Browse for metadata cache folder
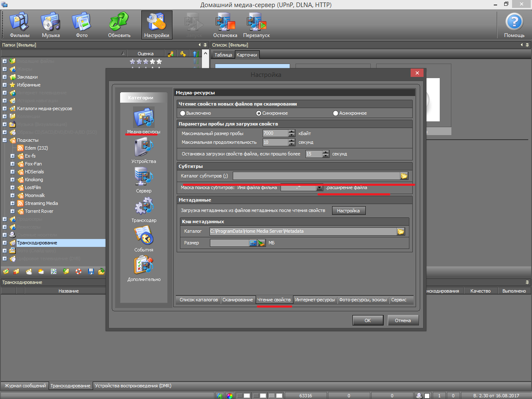The image size is (532, 399). tap(401, 232)
